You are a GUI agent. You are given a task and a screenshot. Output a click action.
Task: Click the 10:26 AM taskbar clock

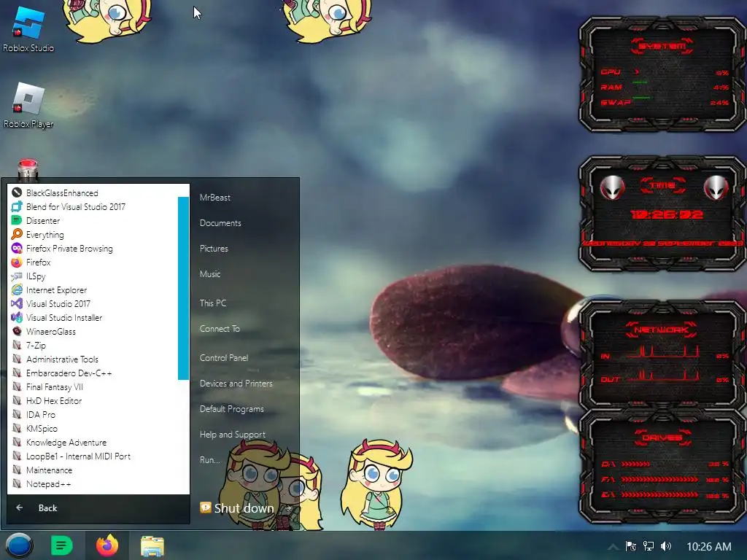(708, 546)
